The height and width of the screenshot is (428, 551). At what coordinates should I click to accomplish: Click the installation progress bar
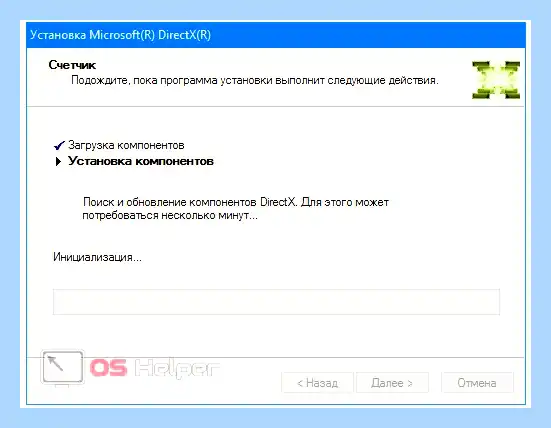(276, 302)
